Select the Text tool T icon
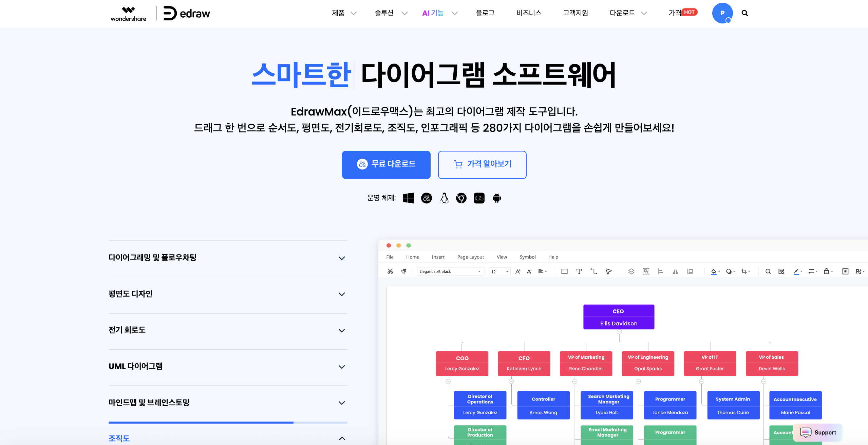 579,271
